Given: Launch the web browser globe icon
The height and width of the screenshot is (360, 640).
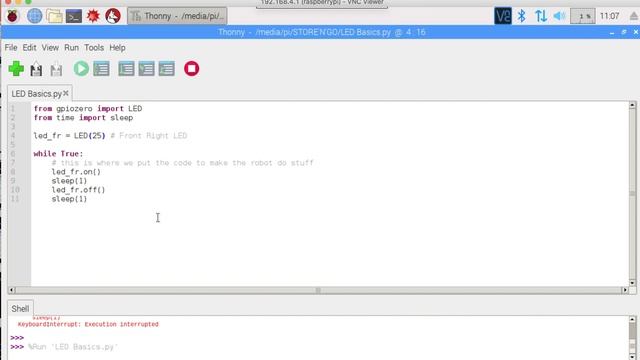Looking at the screenshot, I should pyautogui.click(x=34, y=16).
